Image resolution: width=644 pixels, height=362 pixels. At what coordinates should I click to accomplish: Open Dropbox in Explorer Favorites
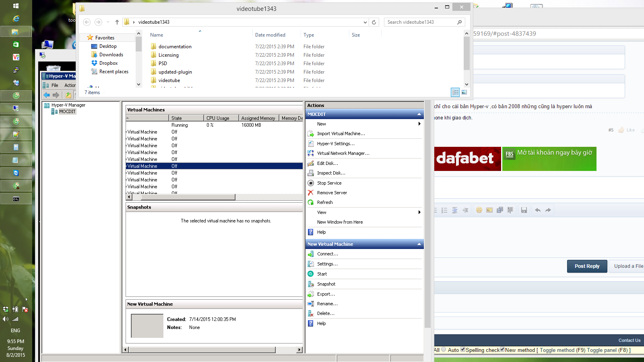tap(108, 63)
